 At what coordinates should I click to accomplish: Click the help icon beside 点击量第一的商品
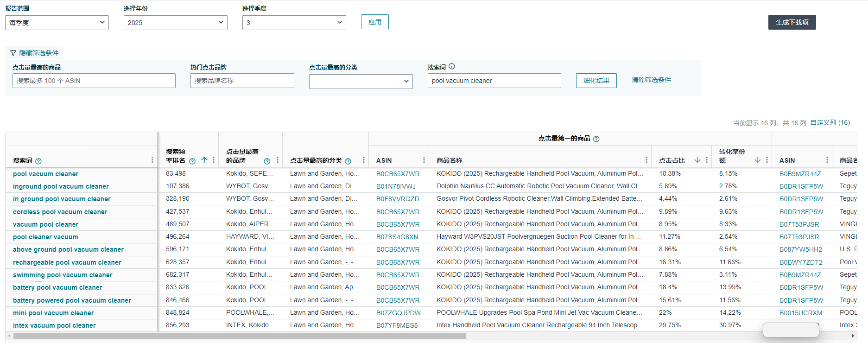point(596,139)
